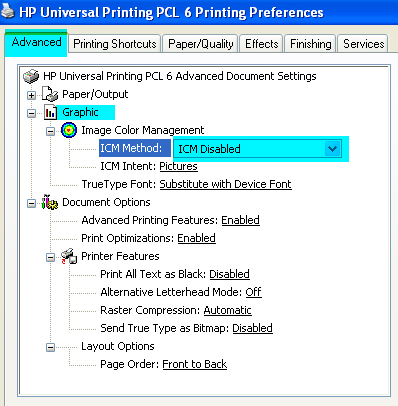The width and height of the screenshot is (398, 406).
Task: Collapse the Image Color Management node
Action: 50,131
